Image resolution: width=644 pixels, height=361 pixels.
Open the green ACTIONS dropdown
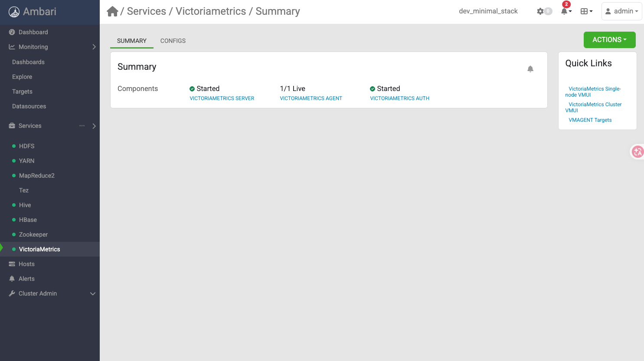[609, 40]
